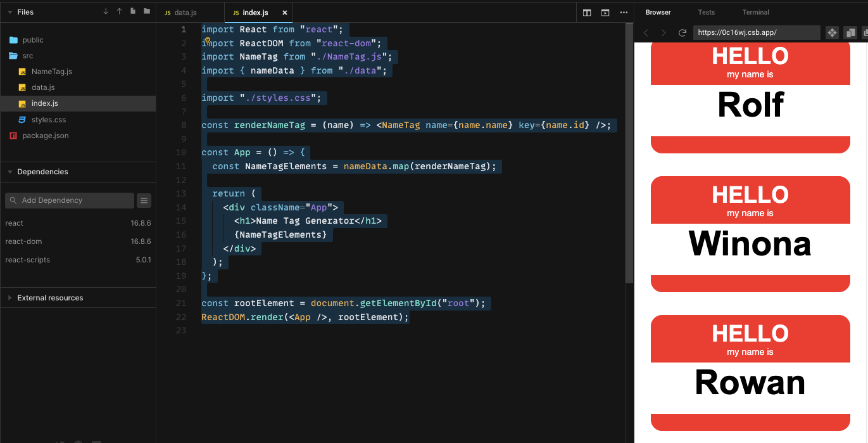The width and height of the screenshot is (868, 443).
Task: Open package.json in the file tree
Action: point(78,136)
